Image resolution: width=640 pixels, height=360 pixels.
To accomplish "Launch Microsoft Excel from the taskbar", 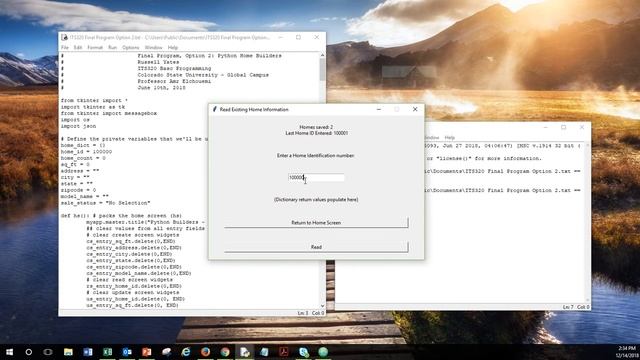I will (107, 351).
